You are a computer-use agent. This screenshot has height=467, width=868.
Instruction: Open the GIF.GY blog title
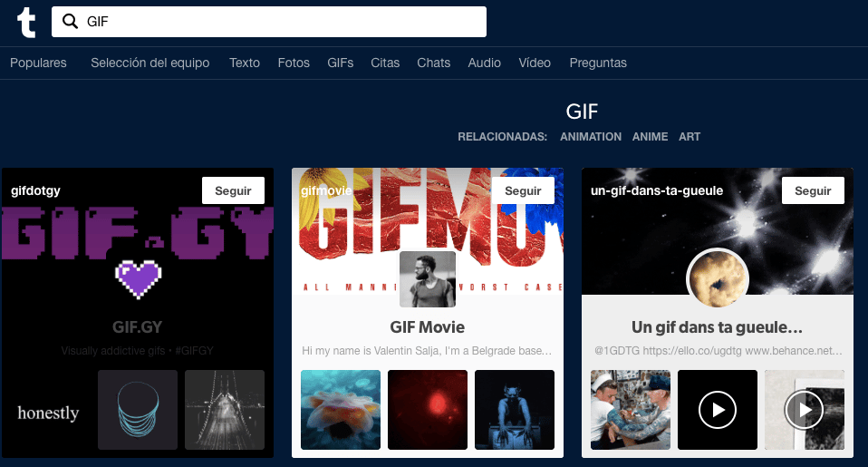(x=138, y=327)
